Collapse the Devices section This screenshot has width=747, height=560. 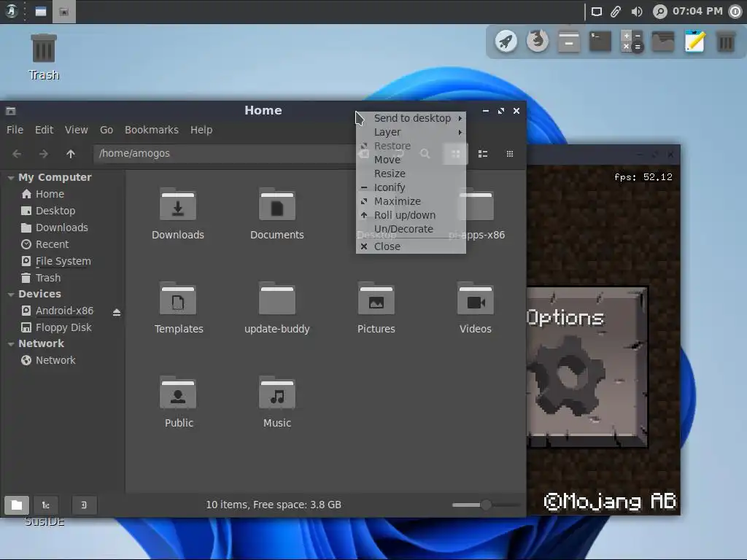pyautogui.click(x=11, y=295)
